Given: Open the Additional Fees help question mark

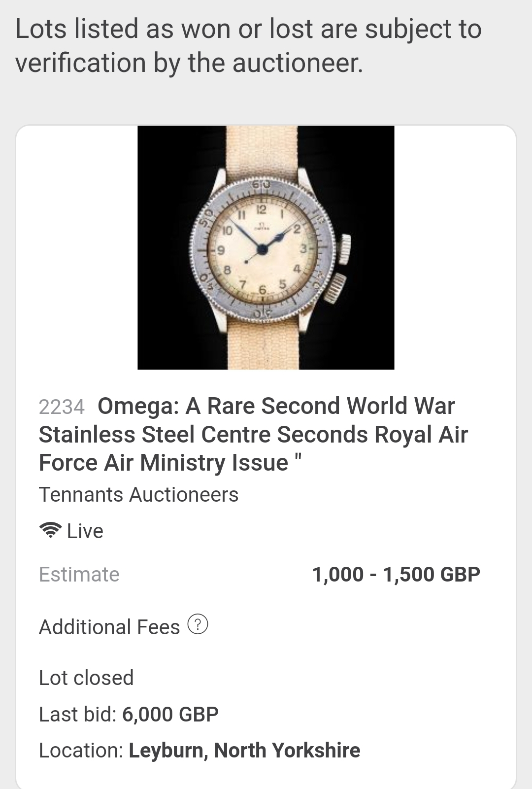Looking at the screenshot, I should 198,624.
